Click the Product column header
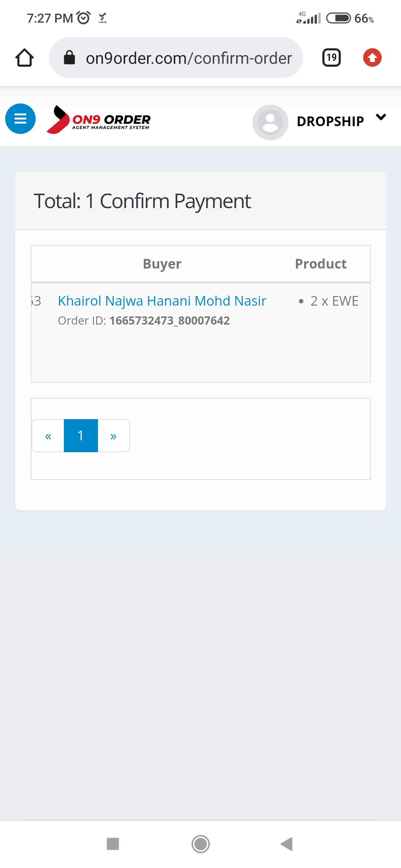This screenshot has height=868, width=401. [321, 264]
